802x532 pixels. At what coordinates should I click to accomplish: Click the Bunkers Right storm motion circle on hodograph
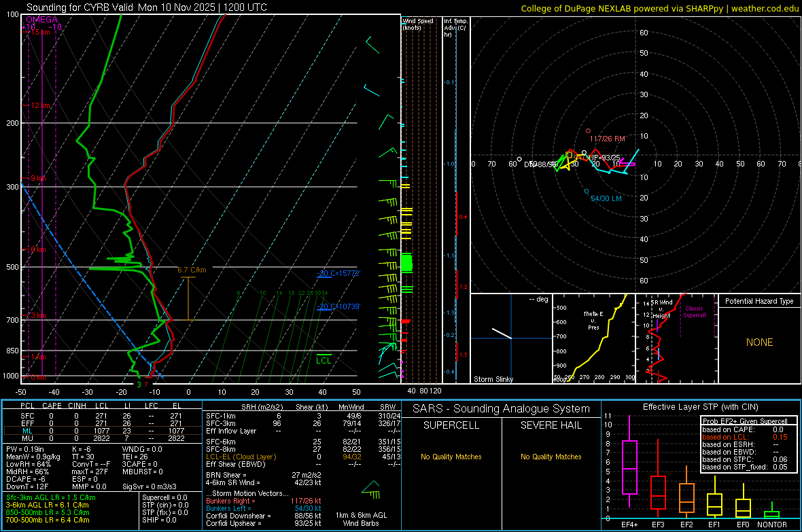(x=588, y=131)
